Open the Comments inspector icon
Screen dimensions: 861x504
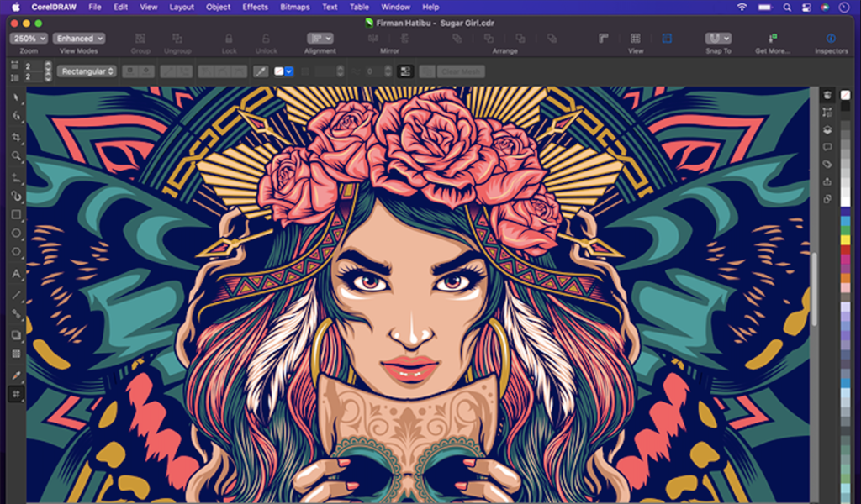click(827, 147)
